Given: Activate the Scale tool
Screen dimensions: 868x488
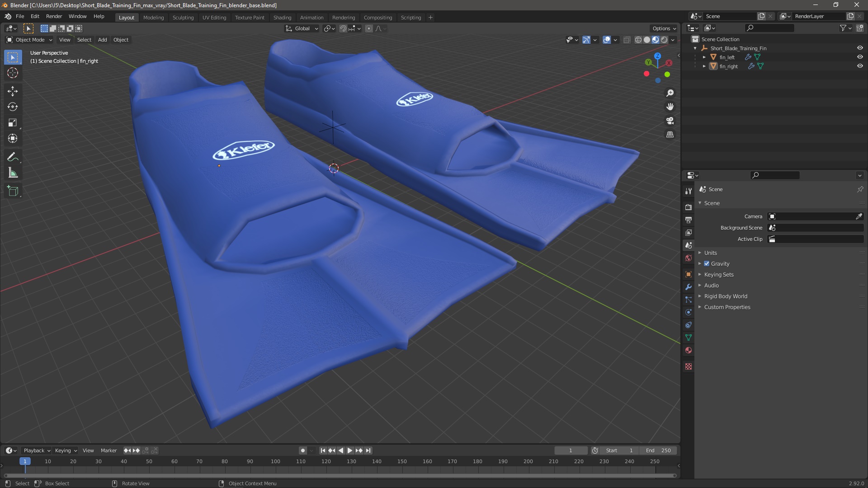Looking at the screenshot, I should [13, 123].
